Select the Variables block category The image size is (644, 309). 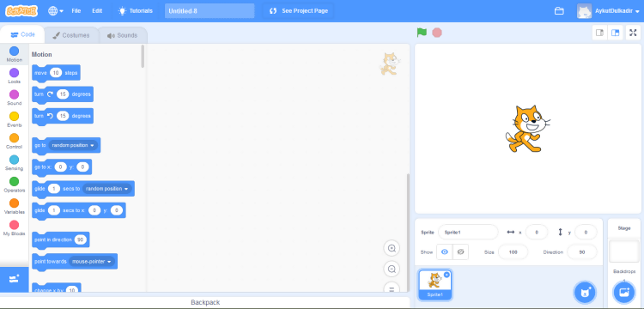(14, 206)
